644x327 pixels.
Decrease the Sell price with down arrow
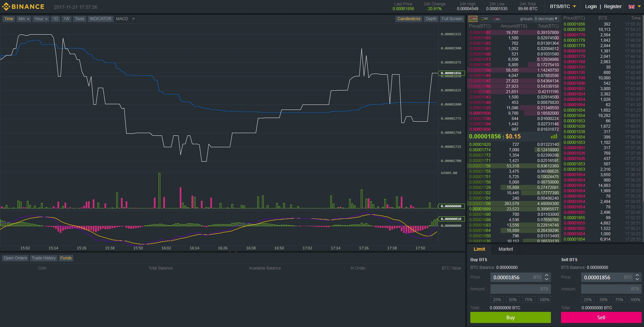[x=637, y=279]
